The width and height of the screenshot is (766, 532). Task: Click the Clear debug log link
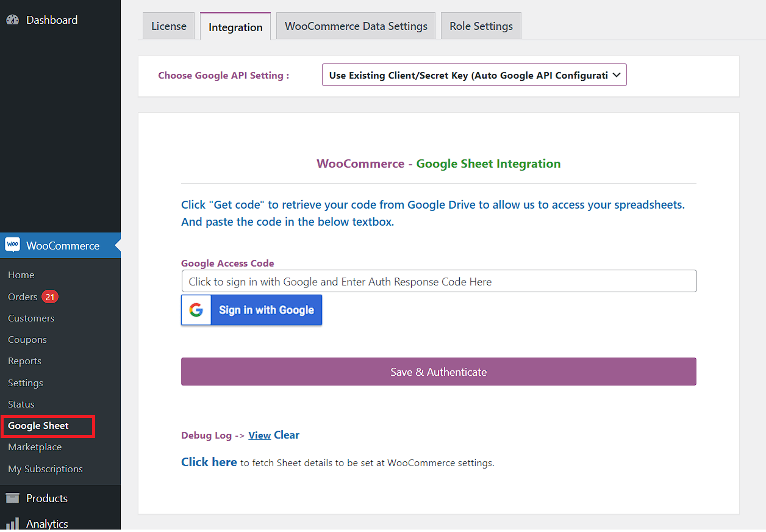click(x=287, y=435)
